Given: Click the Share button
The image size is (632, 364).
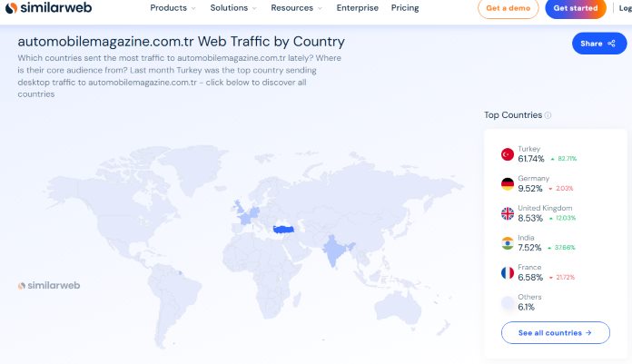Looking at the screenshot, I should point(599,44).
